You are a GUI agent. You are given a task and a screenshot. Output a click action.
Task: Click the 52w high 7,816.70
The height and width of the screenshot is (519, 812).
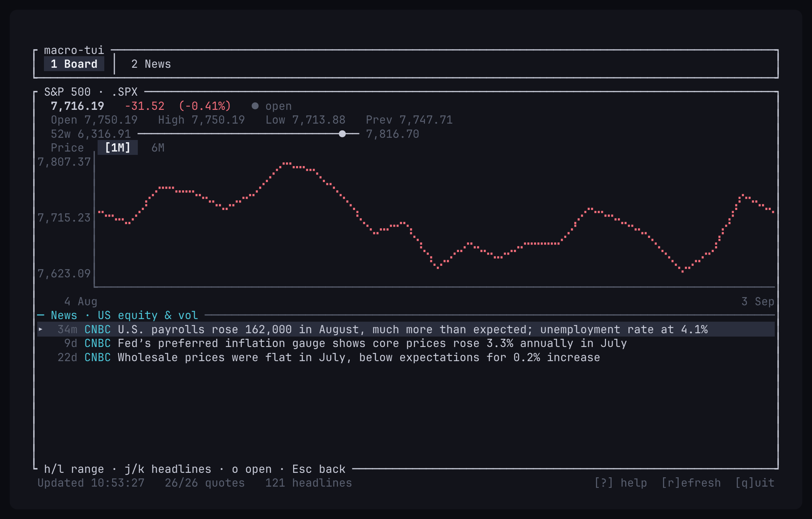point(393,134)
